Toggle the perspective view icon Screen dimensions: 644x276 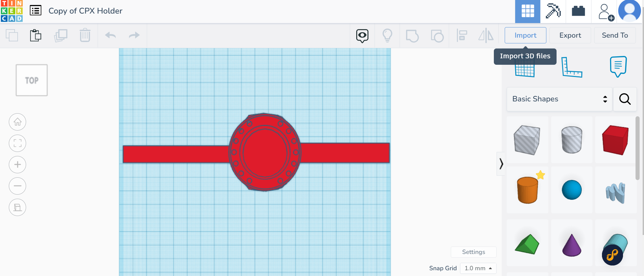[x=18, y=207]
